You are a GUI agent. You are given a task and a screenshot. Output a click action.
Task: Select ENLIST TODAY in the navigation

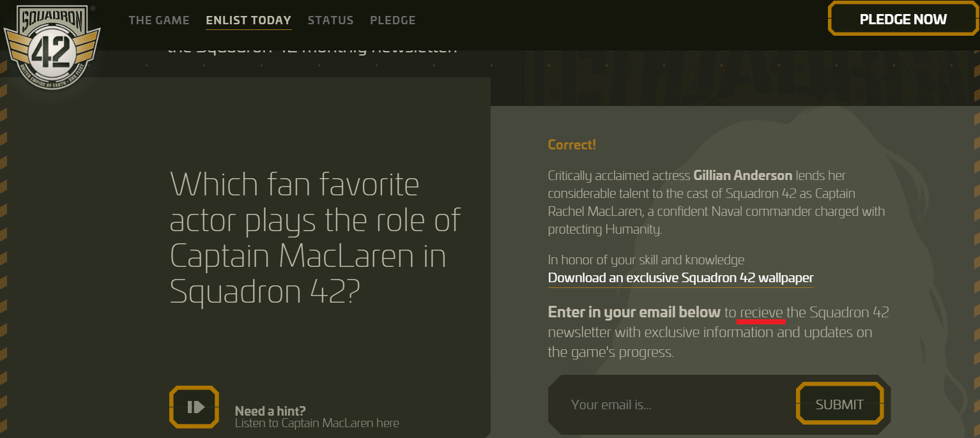pyautogui.click(x=249, y=20)
